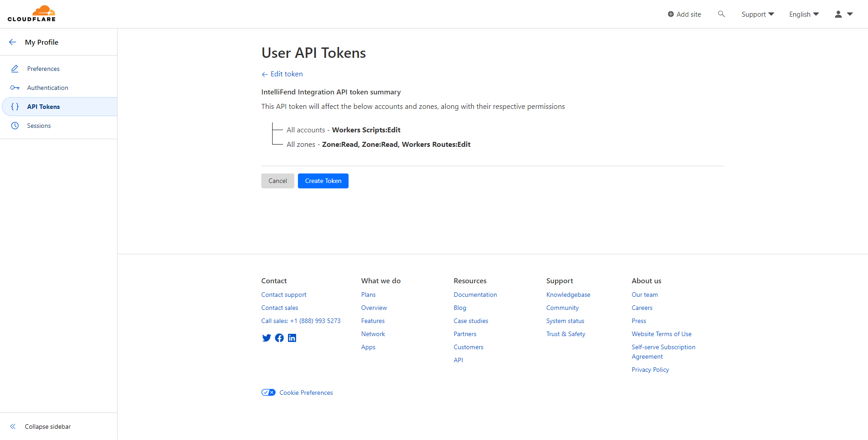Viewport: 868px width, 440px height.
Task: Open the Sessions sidebar item
Action: click(x=59, y=126)
